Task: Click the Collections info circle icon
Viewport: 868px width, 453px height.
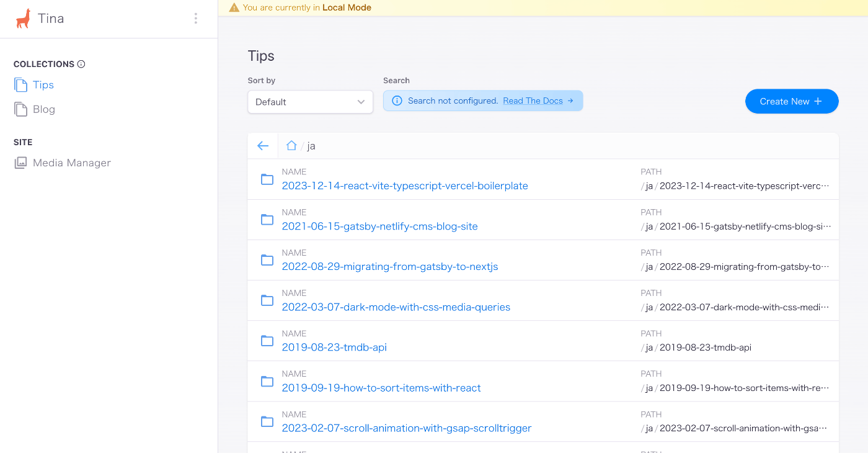Action: click(81, 64)
